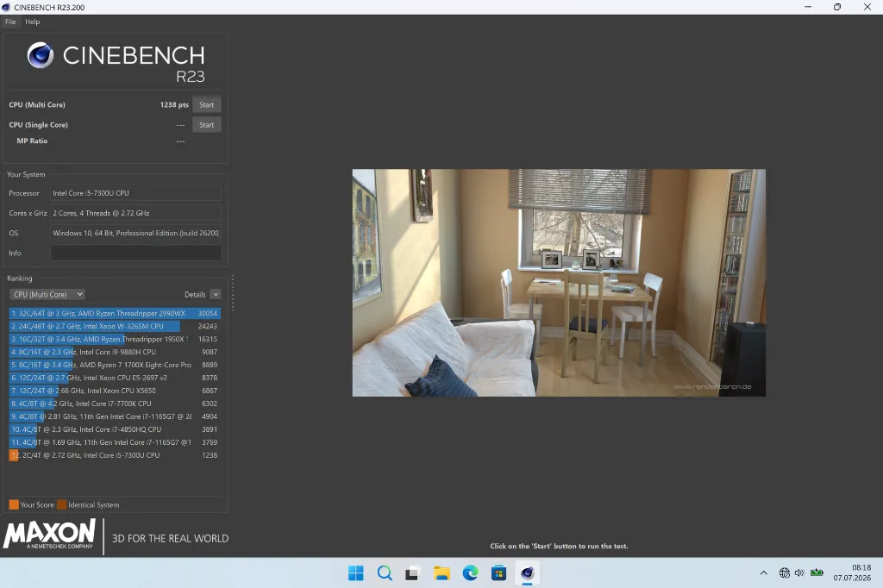
Task: Click the 1238 pts multi core score
Action: tap(174, 105)
